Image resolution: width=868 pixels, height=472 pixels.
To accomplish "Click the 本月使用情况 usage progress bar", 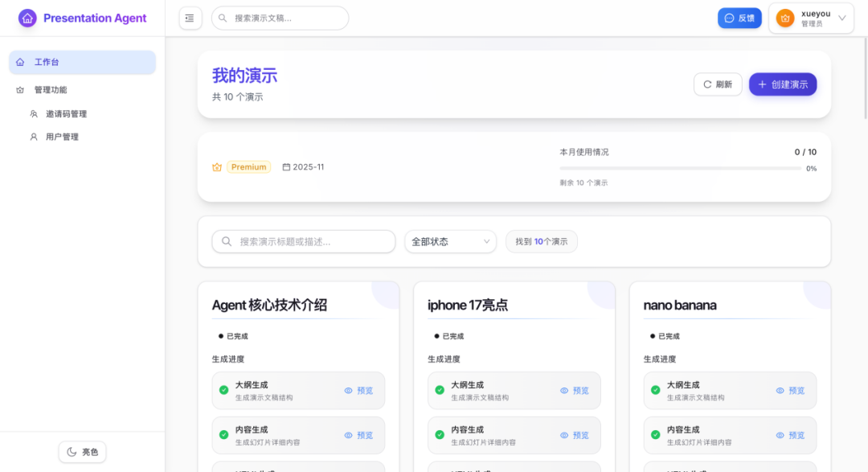I will click(681, 168).
